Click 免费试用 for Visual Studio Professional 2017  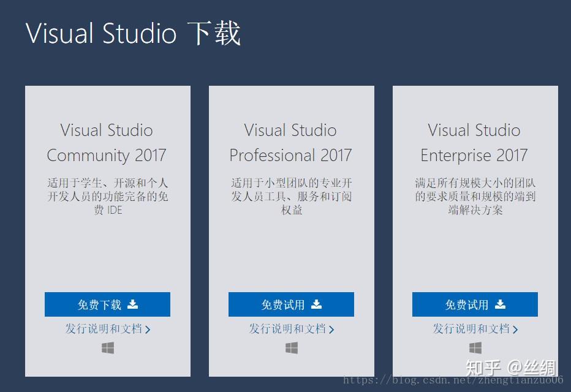click(x=291, y=304)
